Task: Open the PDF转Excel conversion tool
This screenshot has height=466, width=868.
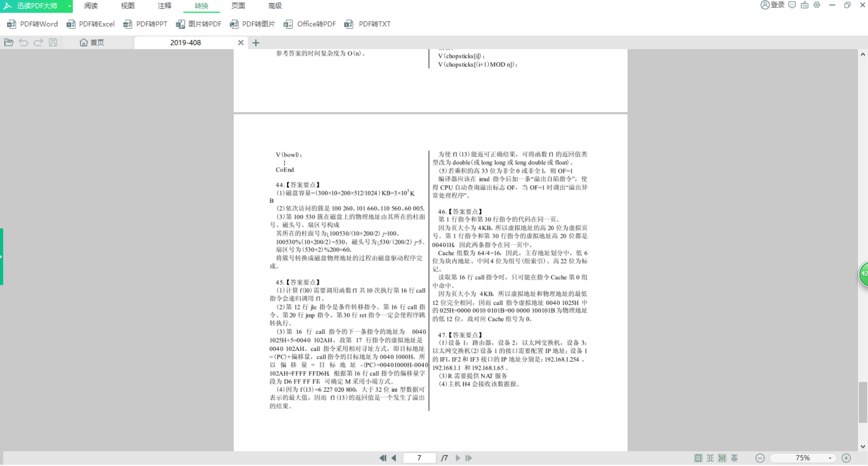Action: point(90,24)
